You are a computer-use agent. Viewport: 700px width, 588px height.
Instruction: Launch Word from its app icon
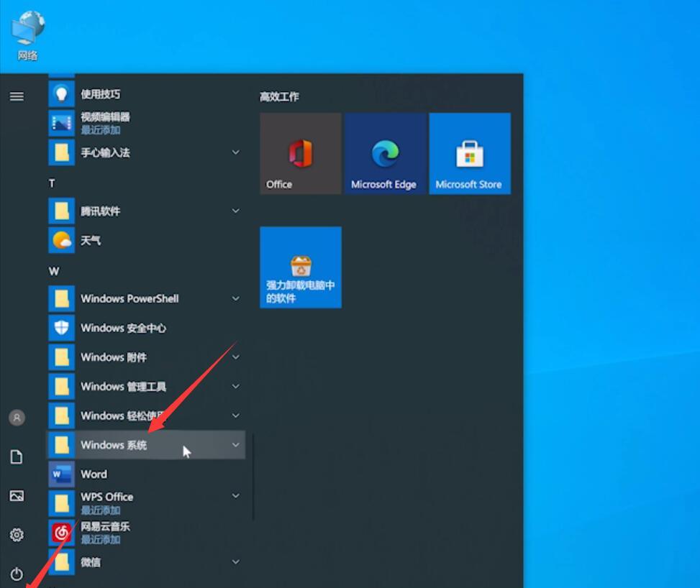point(62,474)
